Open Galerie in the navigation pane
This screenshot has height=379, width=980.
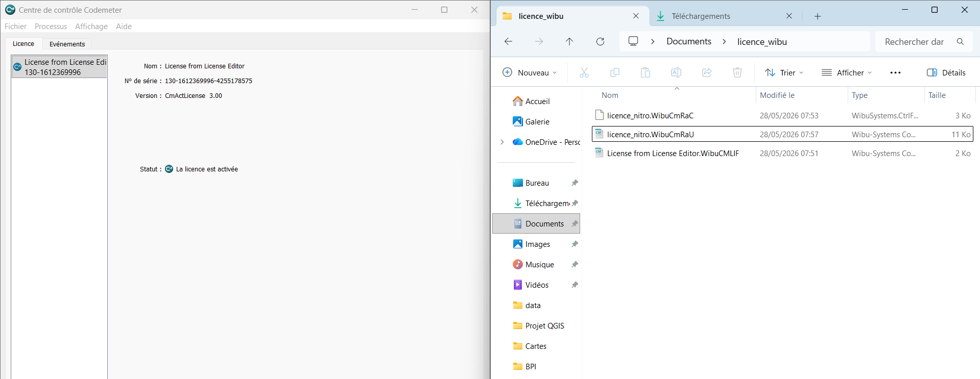[x=531, y=121]
